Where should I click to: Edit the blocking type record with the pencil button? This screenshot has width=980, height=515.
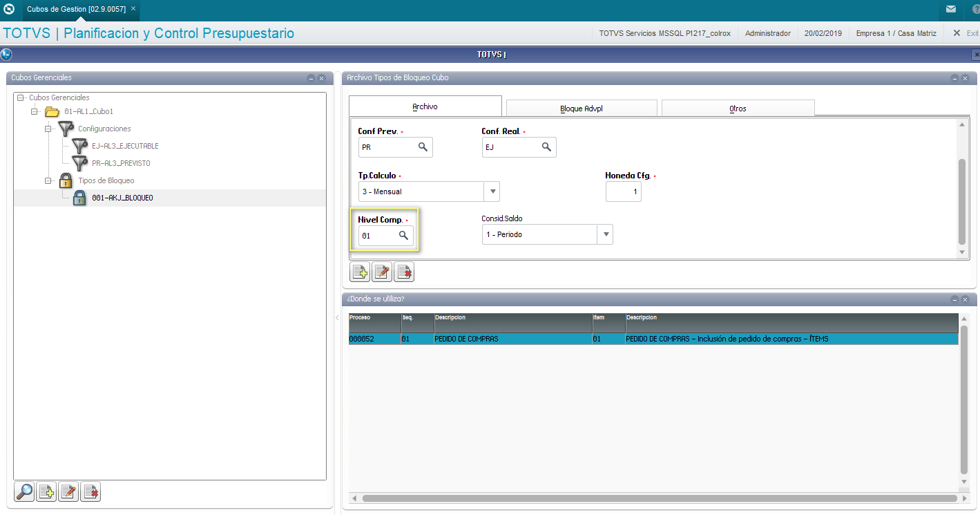(x=382, y=272)
